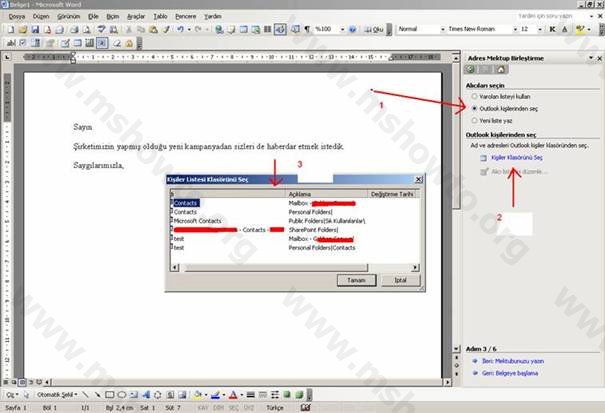Viewport: 605px width, 413px height.
Task: Open the highlight color dropdown arrow
Action: pyautogui.click(x=589, y=29)
